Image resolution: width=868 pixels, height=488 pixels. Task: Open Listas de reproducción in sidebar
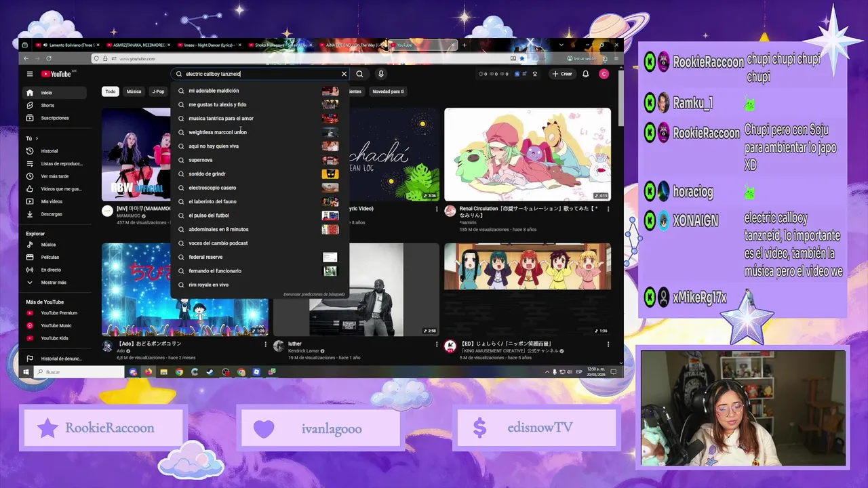54,163
